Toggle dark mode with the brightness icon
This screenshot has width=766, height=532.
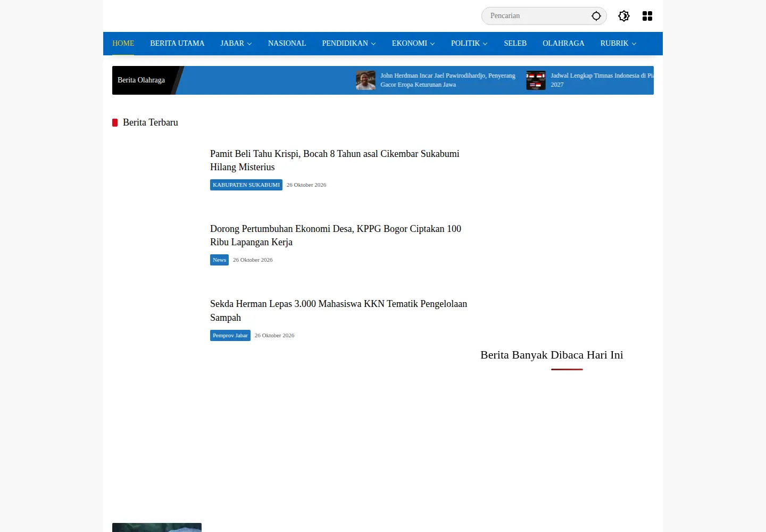point(624,16)
